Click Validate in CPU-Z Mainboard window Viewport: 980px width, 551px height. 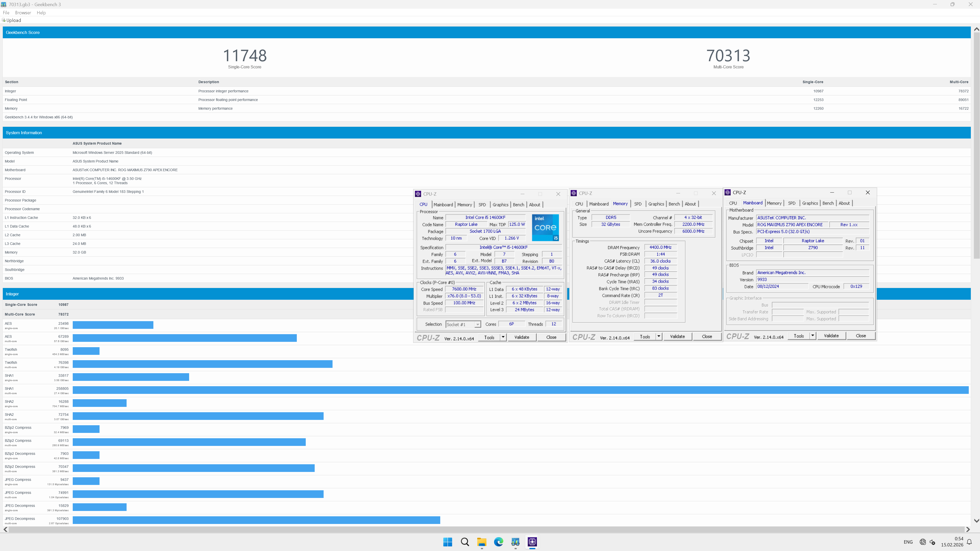831,335
